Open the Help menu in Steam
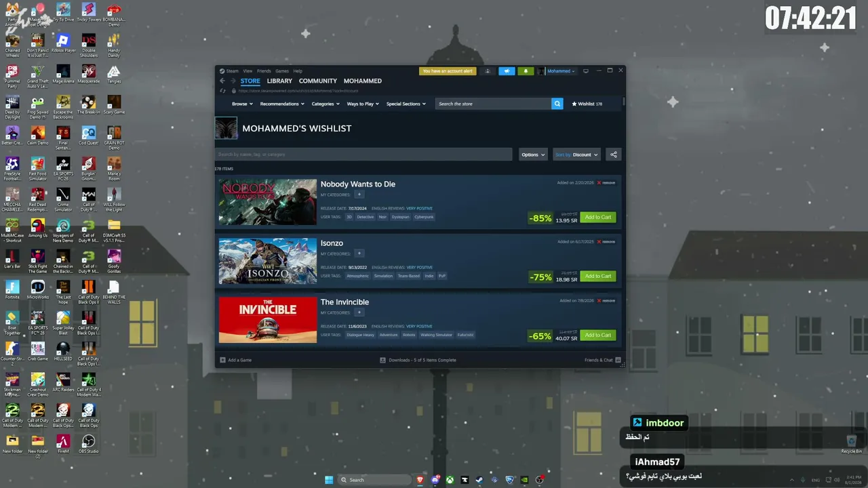This screenshot has width=868, height=488. 298,71
